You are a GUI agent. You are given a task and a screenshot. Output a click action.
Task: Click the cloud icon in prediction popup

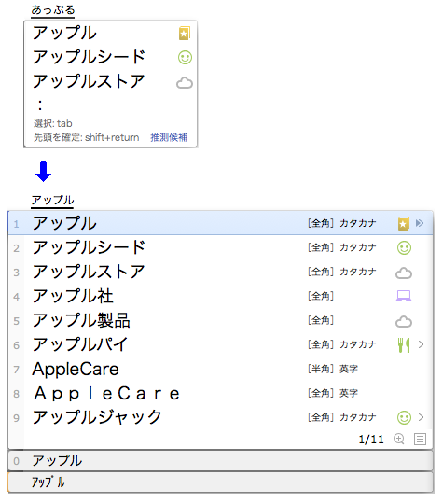pyautogui.click(x=185, y=83)
